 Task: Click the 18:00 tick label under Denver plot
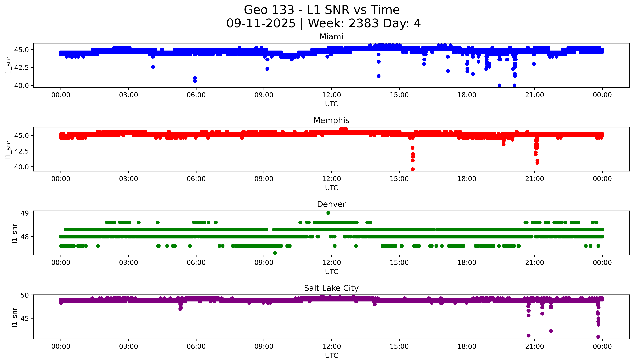(x=467, y=262)
